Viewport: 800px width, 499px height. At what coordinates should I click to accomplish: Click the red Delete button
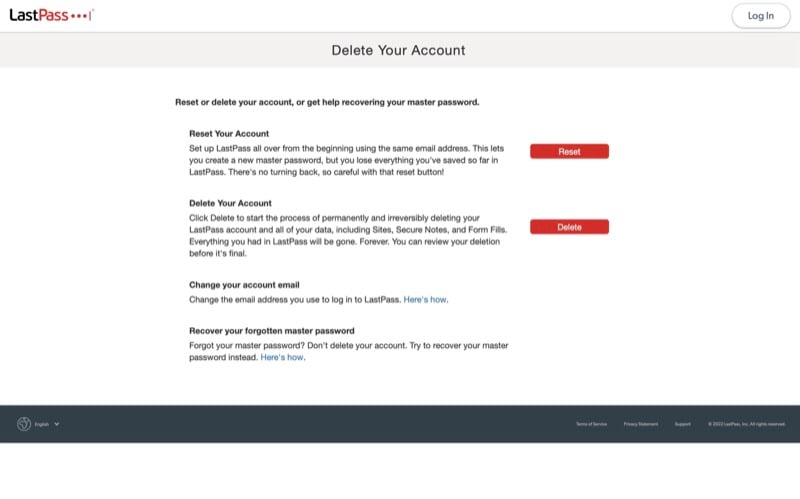coord(569,227)
